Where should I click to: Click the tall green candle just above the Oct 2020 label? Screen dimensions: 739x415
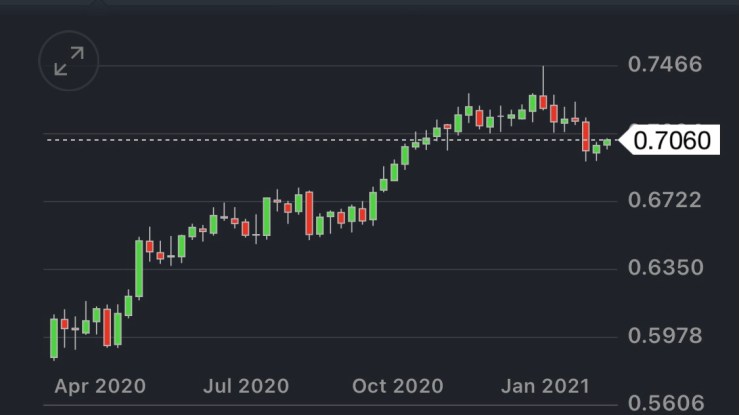click(x=373, y=205)
